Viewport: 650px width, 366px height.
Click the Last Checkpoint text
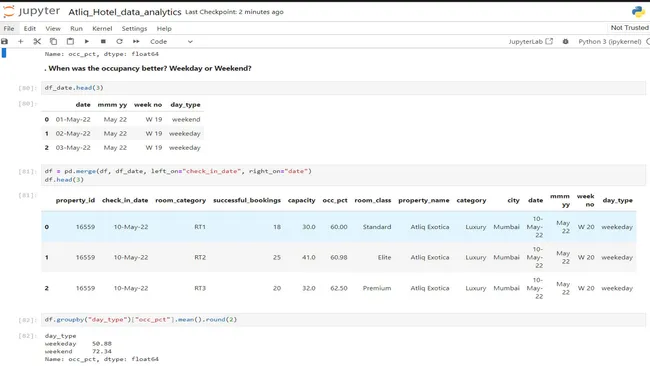[234, 12]
